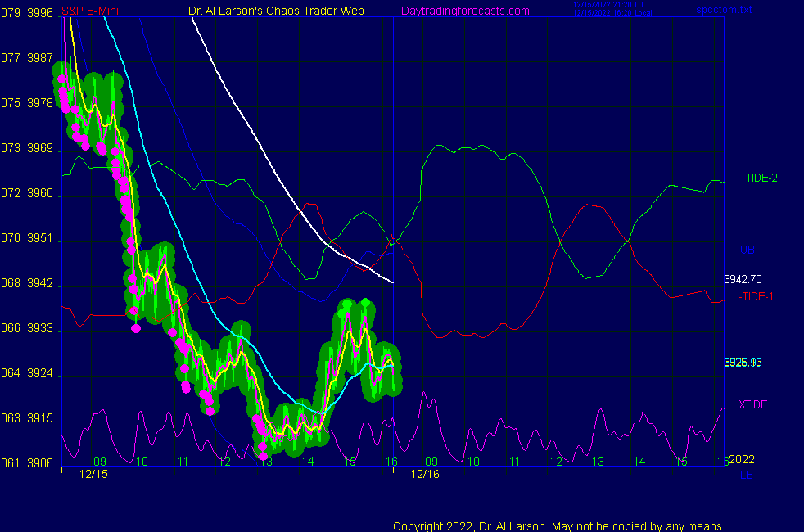The width and height of the screenshot is (804, 532).
Task: Click the 3926 cyan price readout
Action: 743,362
